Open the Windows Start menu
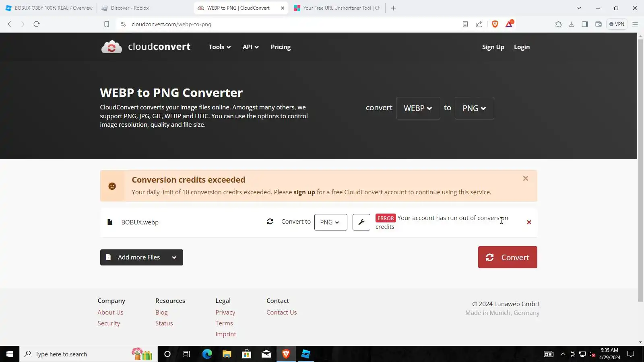 tap(10, 354)
